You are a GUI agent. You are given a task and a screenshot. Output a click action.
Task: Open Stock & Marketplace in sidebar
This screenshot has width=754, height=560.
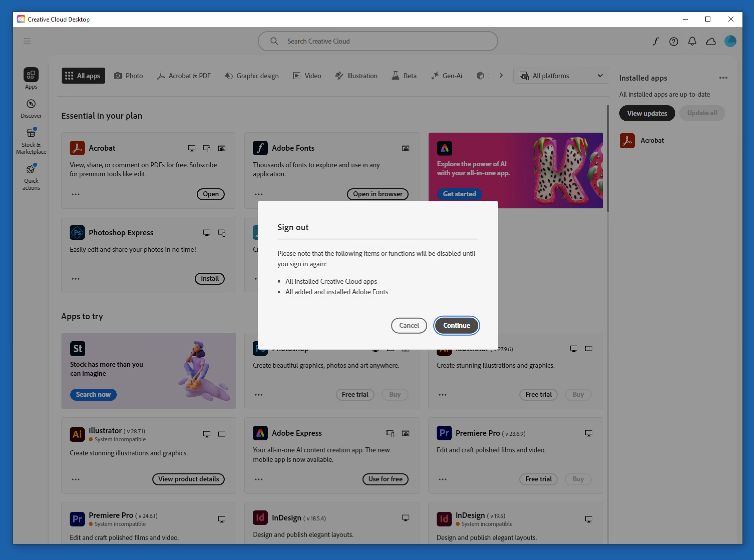31,141
